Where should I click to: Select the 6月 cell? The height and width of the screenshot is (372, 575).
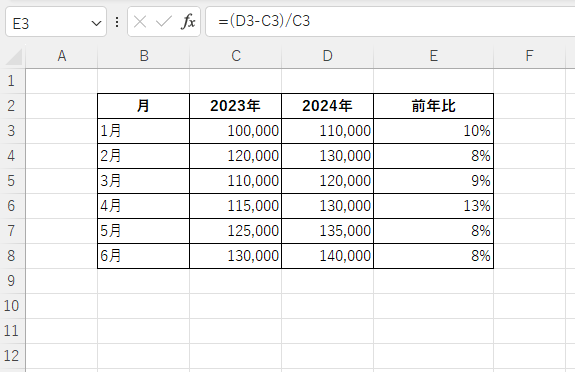[x=144, y=256]
